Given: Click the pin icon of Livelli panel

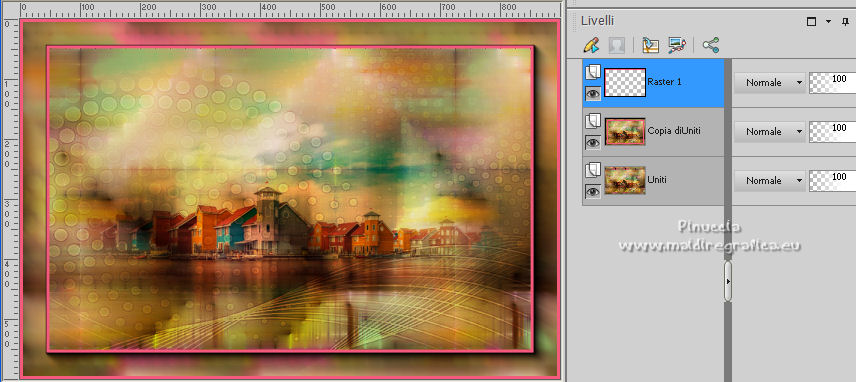Looking at the screenshot, I should pos(845,22).
